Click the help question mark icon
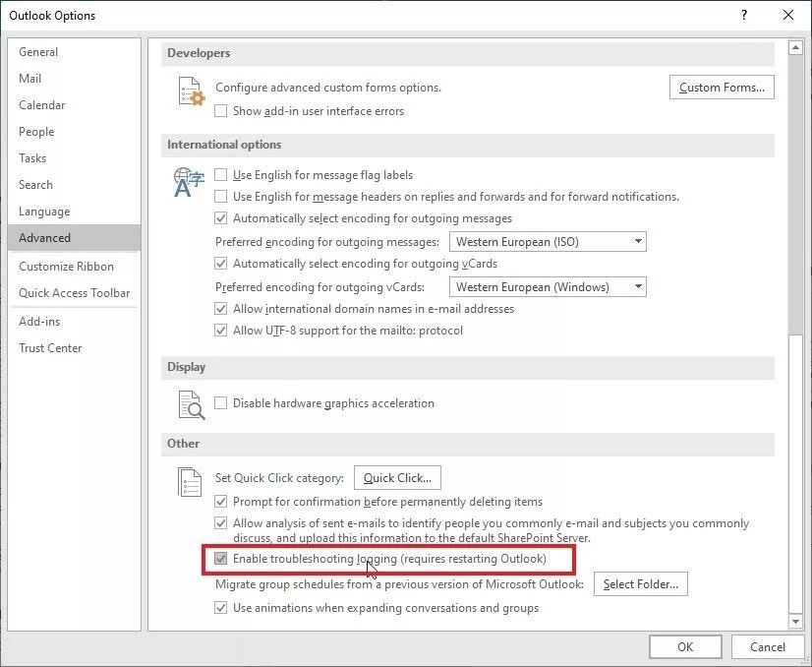Screen dimensions: 812x667 (x=744, y=15)
